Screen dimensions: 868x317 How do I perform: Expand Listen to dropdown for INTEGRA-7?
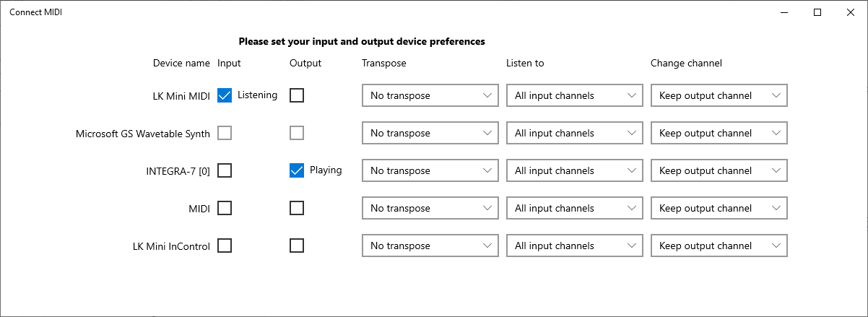coord(574,170)
